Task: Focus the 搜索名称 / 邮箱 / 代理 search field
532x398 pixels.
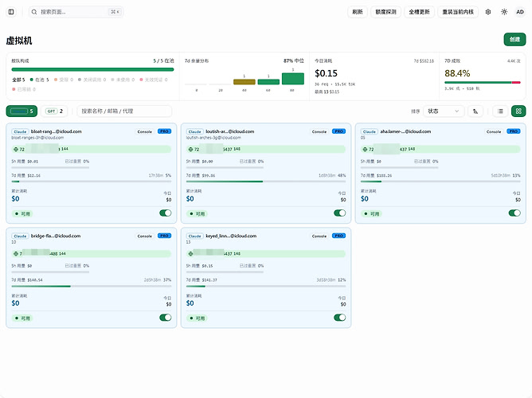Action: pos(124,111)
